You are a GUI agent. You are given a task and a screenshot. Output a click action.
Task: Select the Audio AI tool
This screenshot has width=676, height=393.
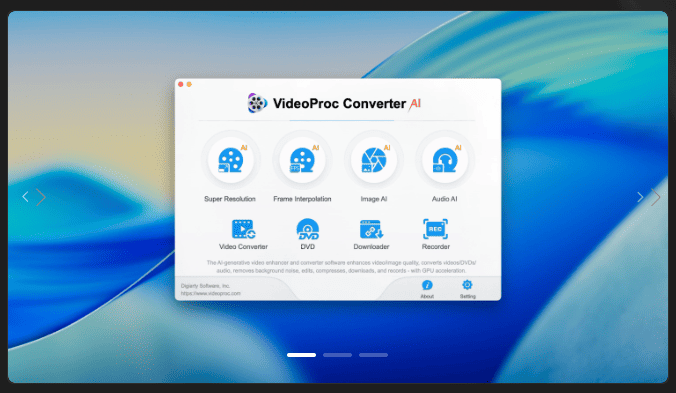(x=444, y=160)
